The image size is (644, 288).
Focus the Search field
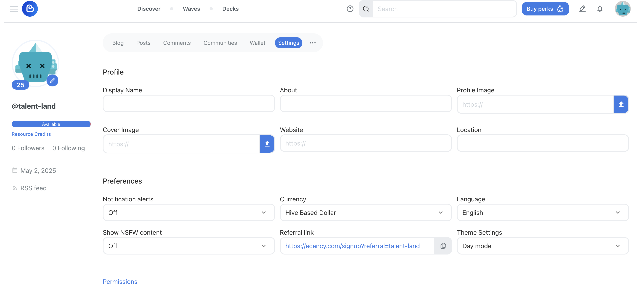(445, 9)
